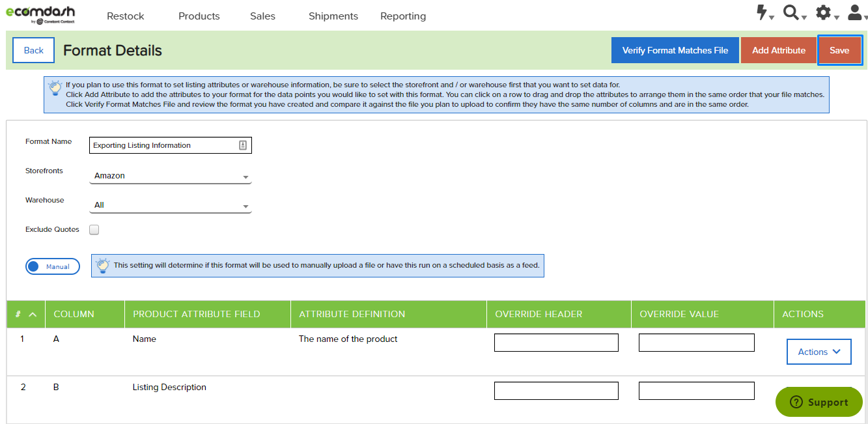Click the Add Attribute button
The width and height of the screenshot is (868, 424).
pyautogui.click(x=779, y=50)
